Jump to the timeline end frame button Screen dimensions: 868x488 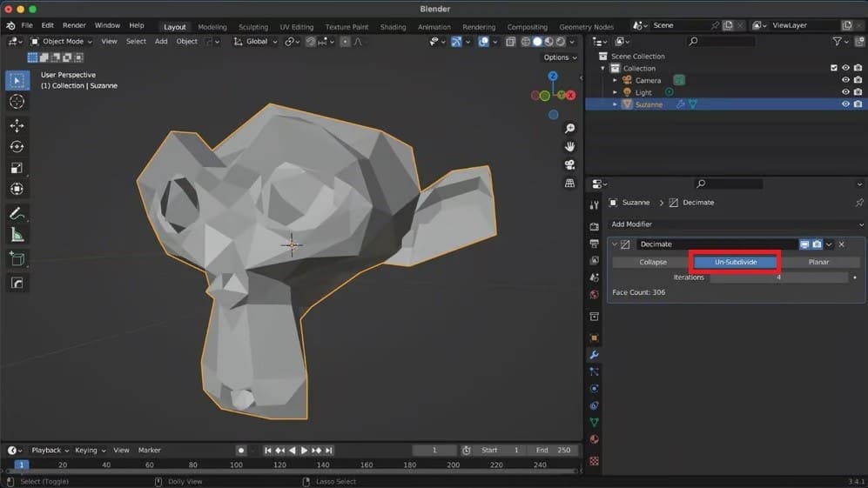point(329,451)
